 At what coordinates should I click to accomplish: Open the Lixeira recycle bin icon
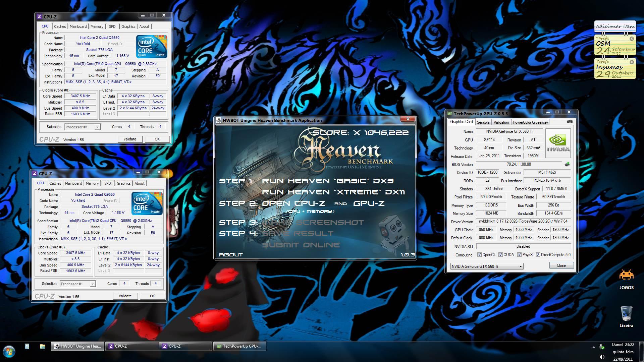(x=626, y=317)
